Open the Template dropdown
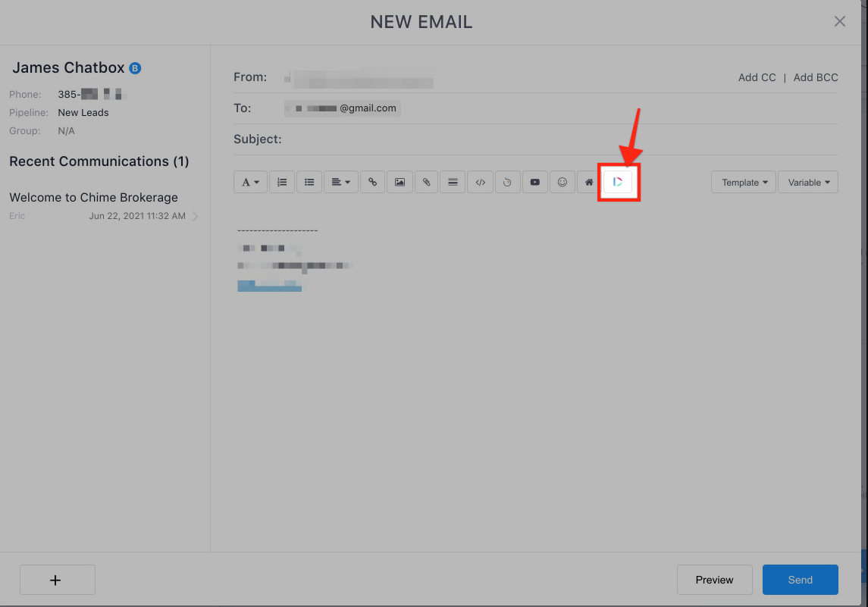 click(x=743, y=182)
